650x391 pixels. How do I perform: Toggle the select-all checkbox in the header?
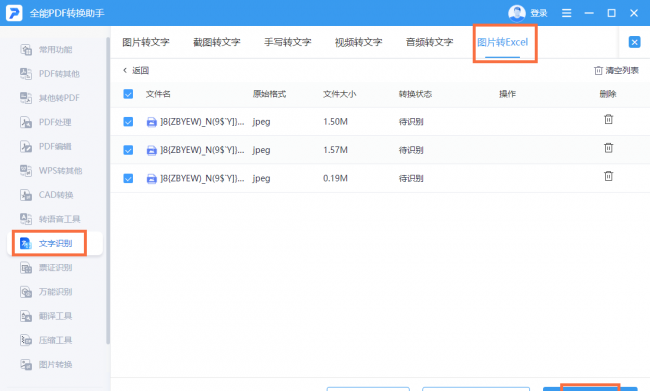coord(128,94)
